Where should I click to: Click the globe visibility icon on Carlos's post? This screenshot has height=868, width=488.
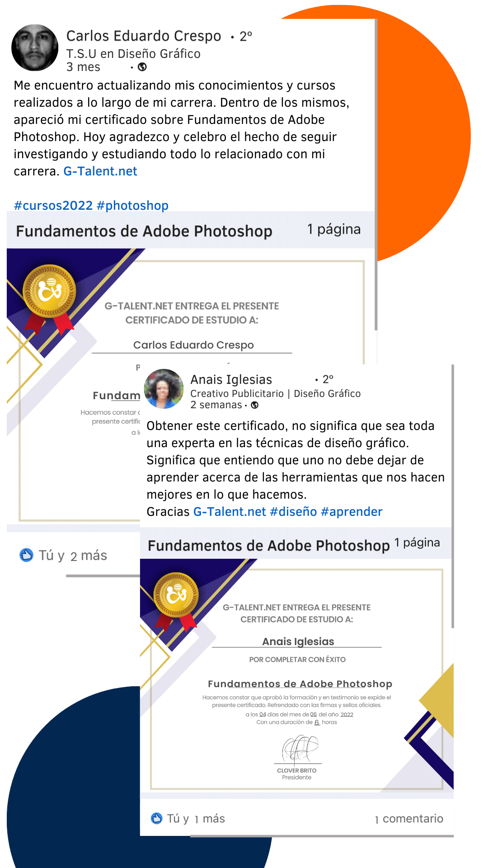142,67
